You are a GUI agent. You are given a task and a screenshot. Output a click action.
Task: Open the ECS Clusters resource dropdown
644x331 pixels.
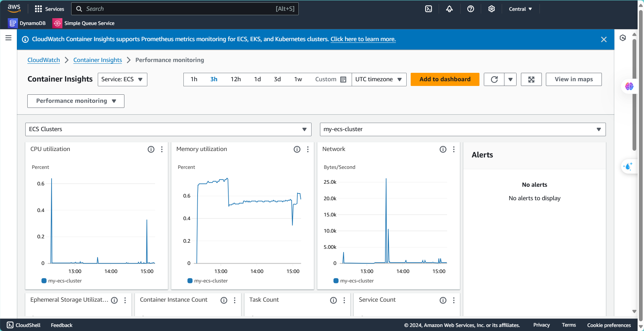pos(168,129)
